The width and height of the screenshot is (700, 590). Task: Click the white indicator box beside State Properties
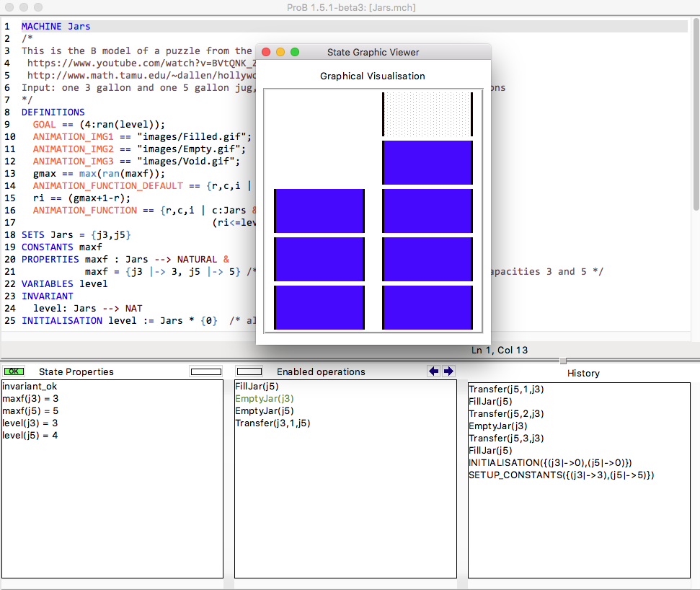(x=205, y=371)
